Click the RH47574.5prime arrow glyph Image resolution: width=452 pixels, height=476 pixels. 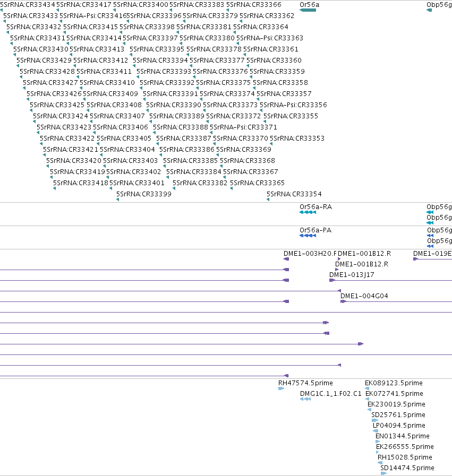click(x=281, y=388)
